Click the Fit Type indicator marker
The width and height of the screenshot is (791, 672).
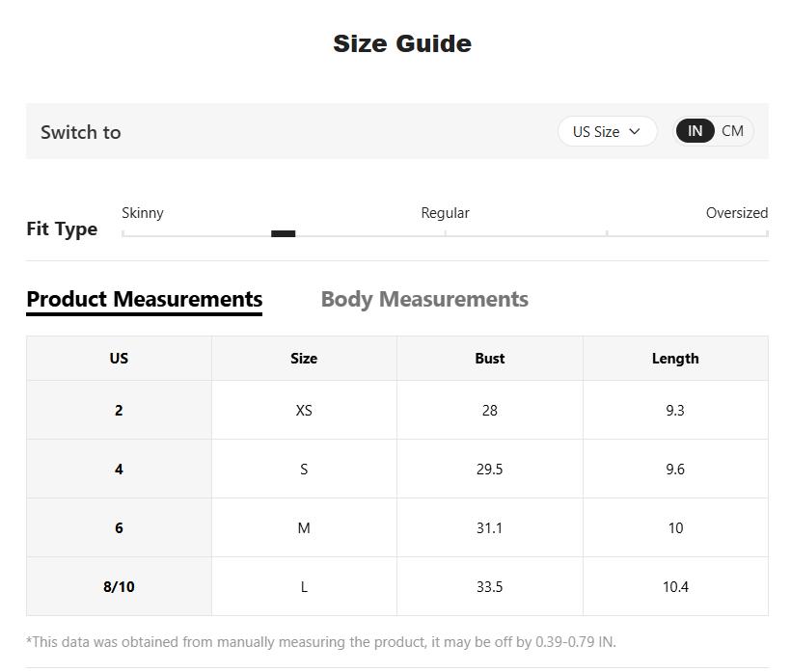[x=283, y=233]
